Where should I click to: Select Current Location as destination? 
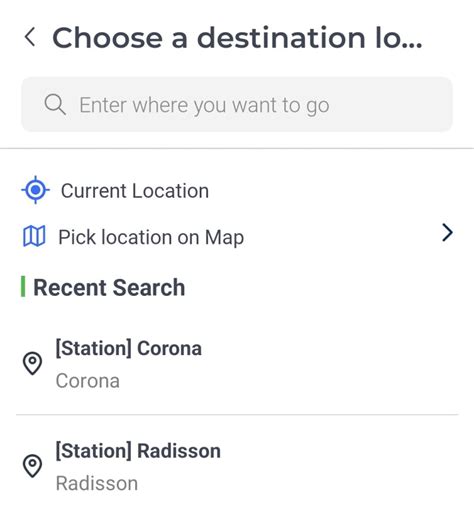[x=135, y=191]
